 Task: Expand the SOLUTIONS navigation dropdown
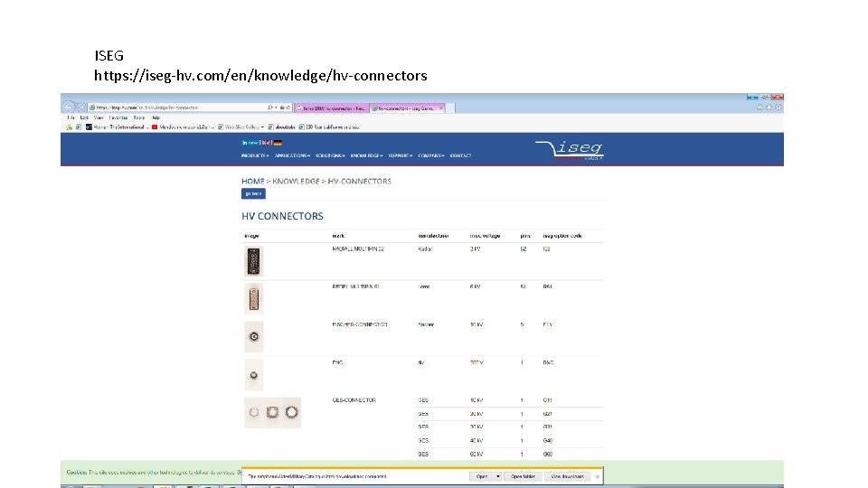point(330,156)
